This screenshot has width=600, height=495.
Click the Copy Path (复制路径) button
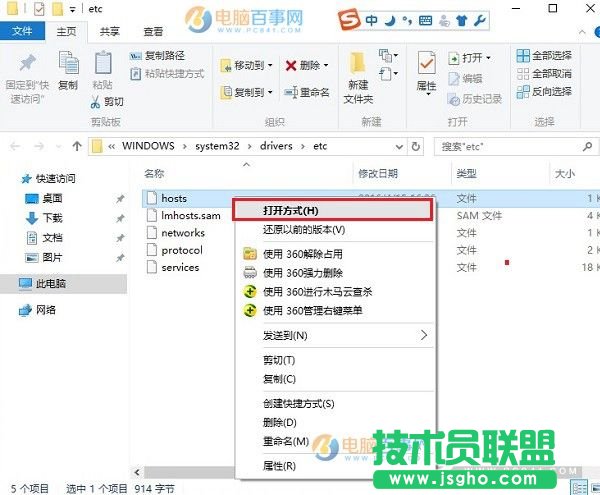point(157,56)
